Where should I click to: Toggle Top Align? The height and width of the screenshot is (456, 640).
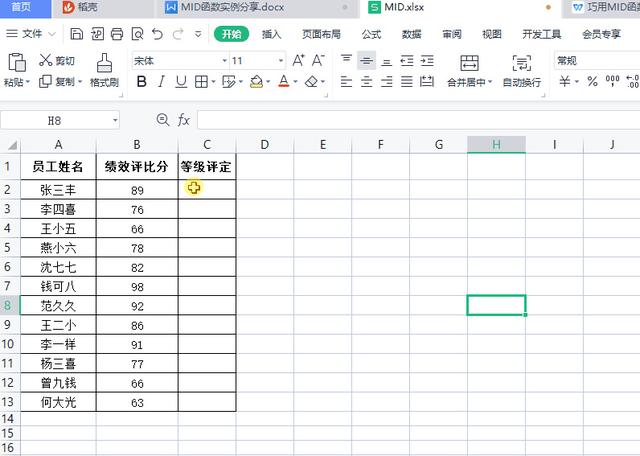click(x=346, y=60)
